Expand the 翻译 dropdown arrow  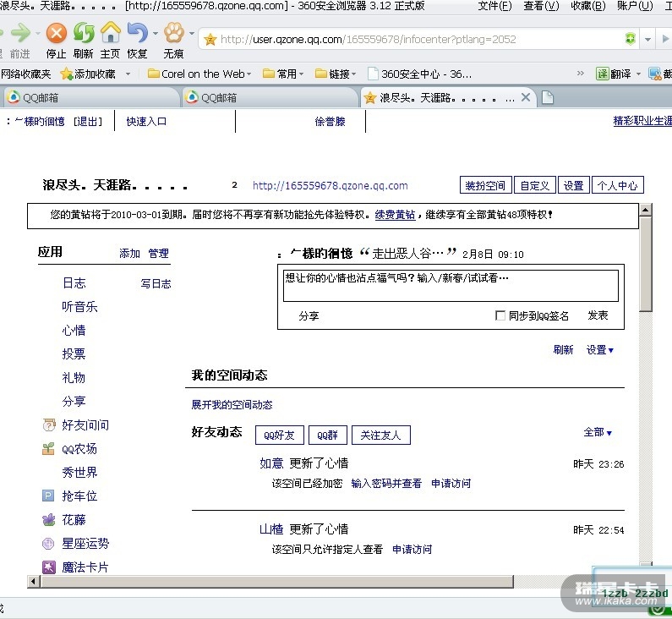(638, 74)
